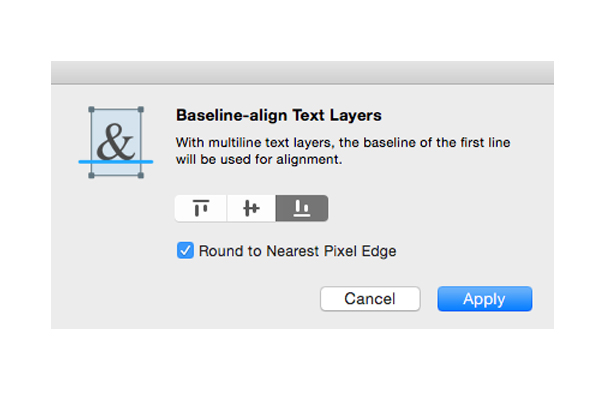Click the dialog's gray title bar
The height and width of the screenshot is (410, 606).
pyautogui.click(x=302, y=72)
